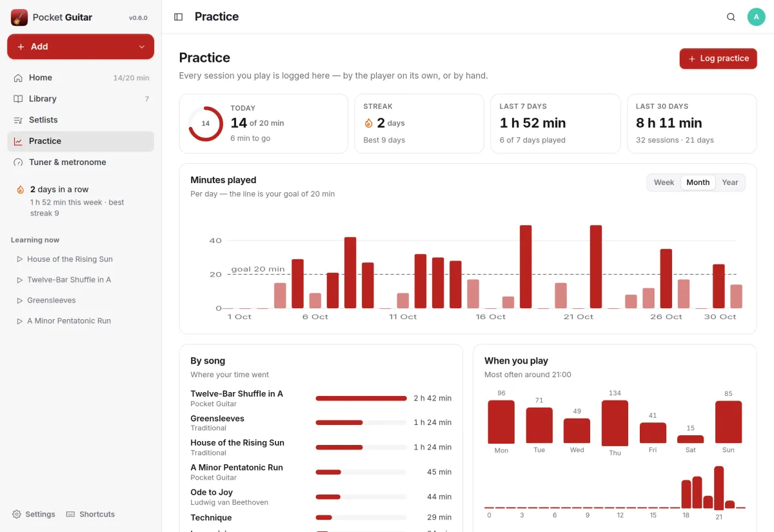Click Twelve-Bar Shuffle in A progress bar

361,399
